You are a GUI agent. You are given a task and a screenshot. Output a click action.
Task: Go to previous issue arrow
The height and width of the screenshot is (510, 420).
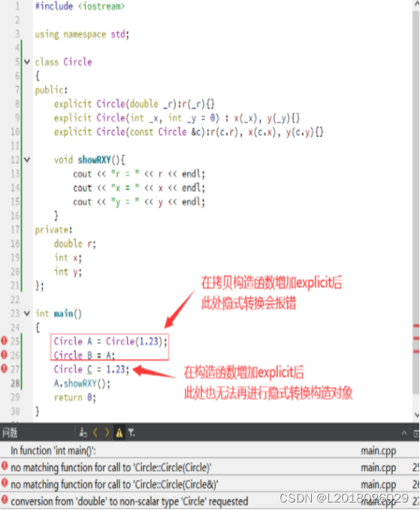pos(95,433)
